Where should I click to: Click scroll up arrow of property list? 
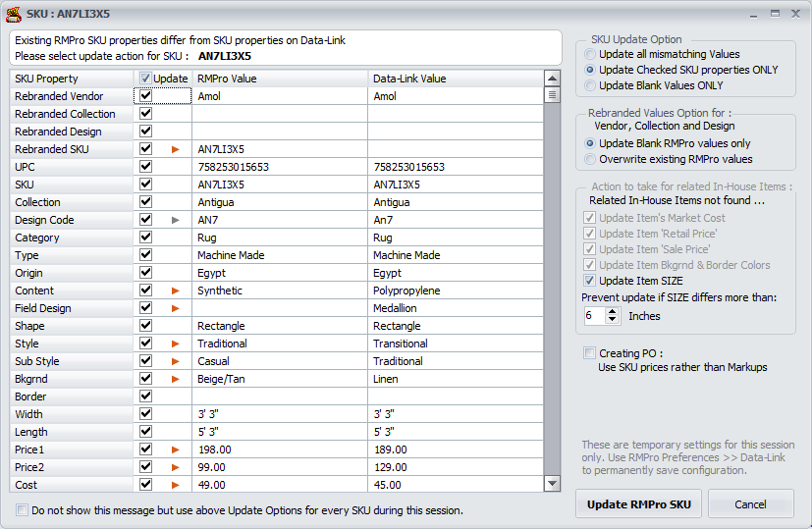553,79
